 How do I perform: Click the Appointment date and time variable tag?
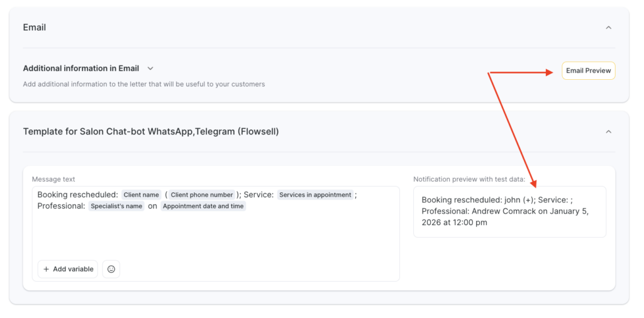(203, 206)
